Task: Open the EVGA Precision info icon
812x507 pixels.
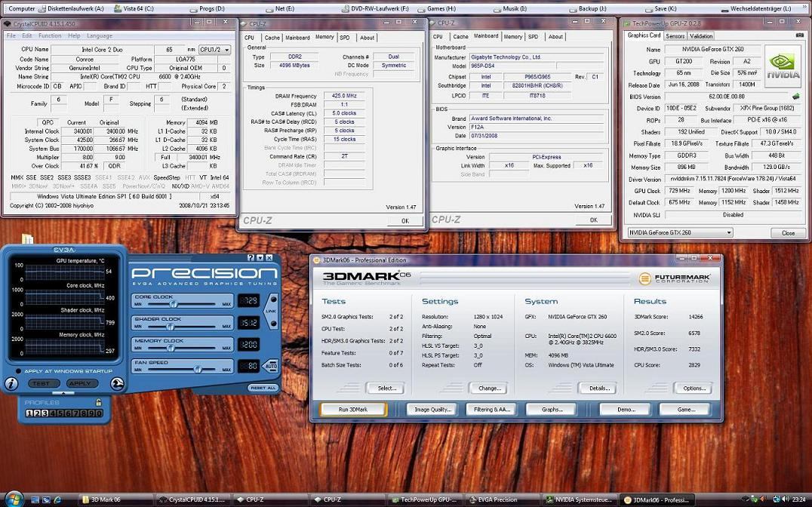Action: tap(11, 383)
